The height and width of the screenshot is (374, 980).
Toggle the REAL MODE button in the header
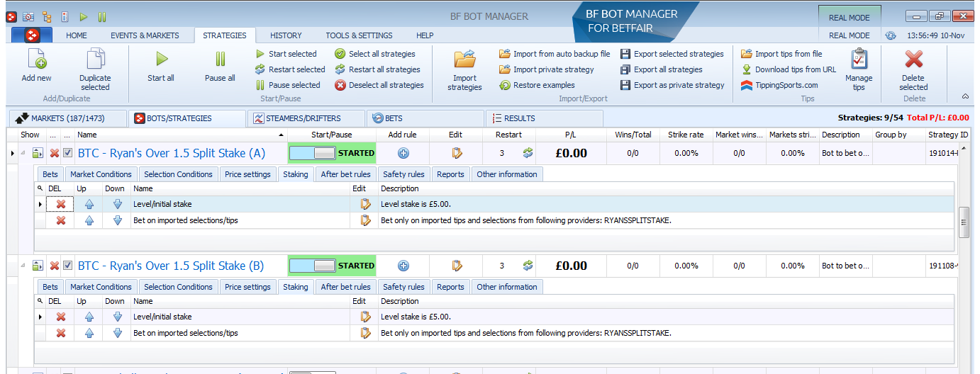[850, 18]
